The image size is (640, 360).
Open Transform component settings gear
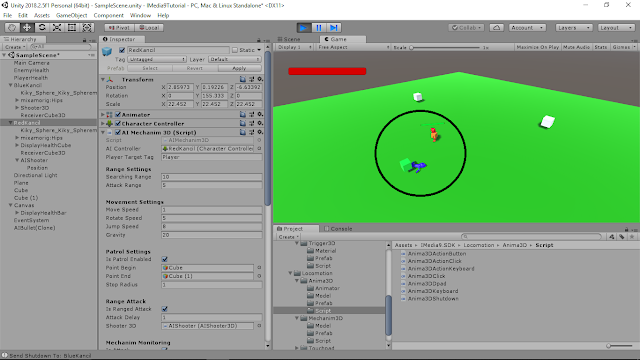(x=260, y=79)
